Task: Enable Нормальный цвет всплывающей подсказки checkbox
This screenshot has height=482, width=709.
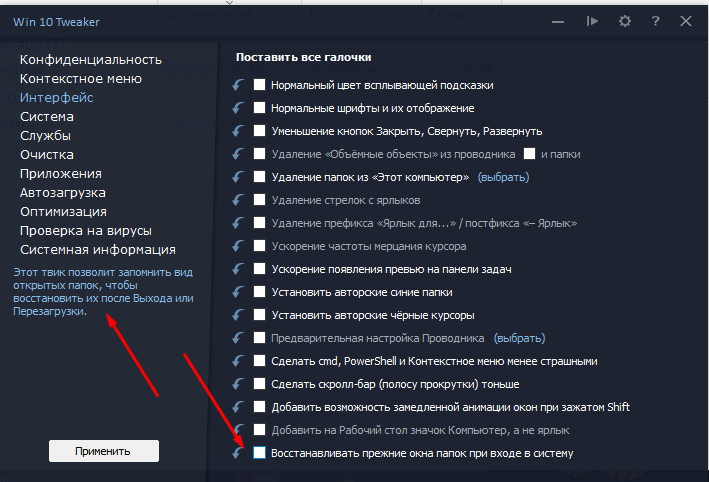Action: click(260, 85)
